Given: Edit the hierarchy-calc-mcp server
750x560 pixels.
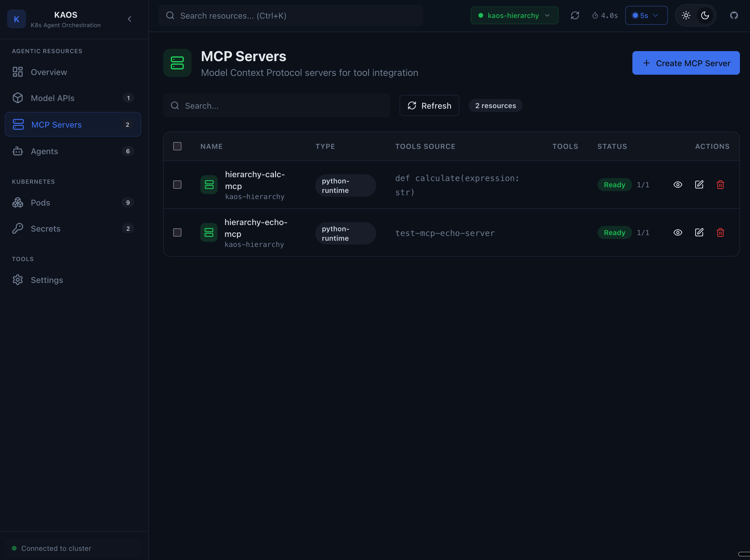Looking at the screenshot, I should pos(699,184).
